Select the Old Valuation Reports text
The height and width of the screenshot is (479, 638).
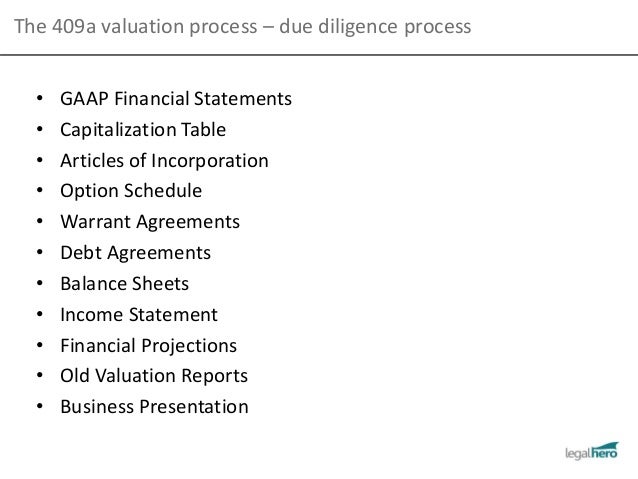[154, 376]
